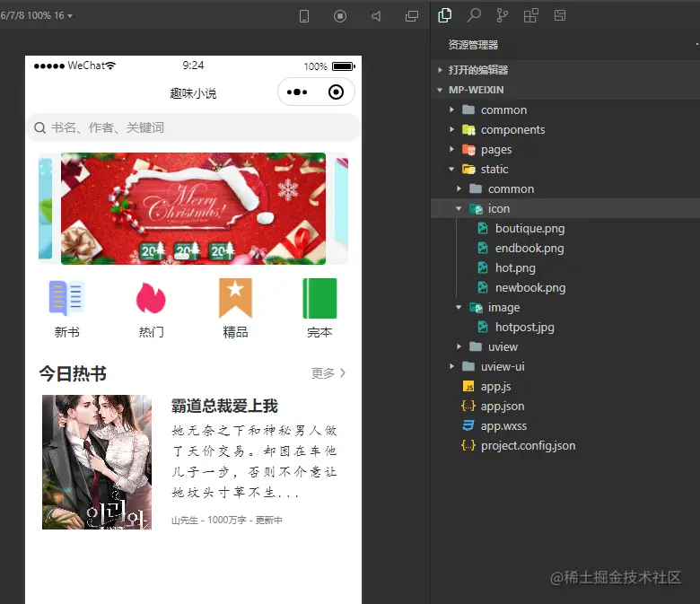Viewport: 700px width, 604px height.
Task: Toggle the phone device simulator icon
Action: pos(304,16)
